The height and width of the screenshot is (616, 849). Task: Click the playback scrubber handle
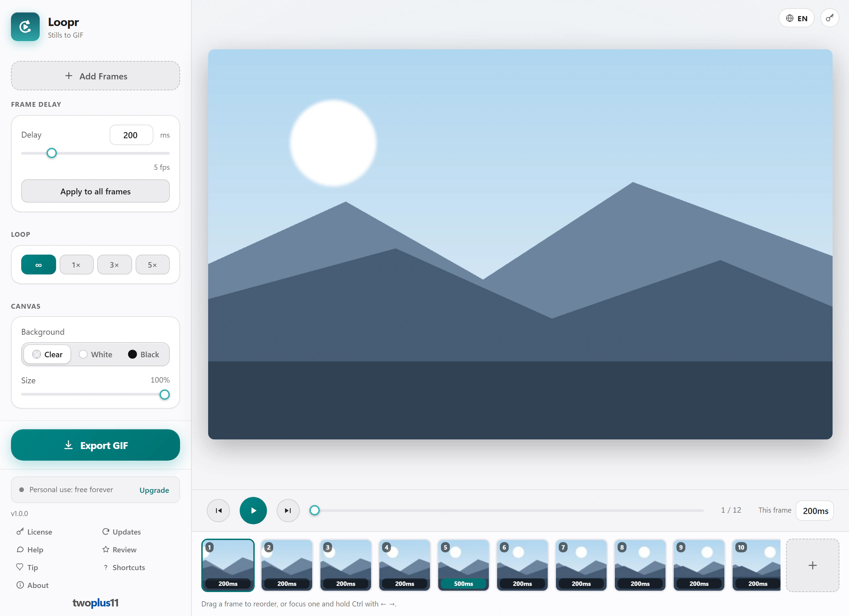pyautogui.click(x=315, y=510)
